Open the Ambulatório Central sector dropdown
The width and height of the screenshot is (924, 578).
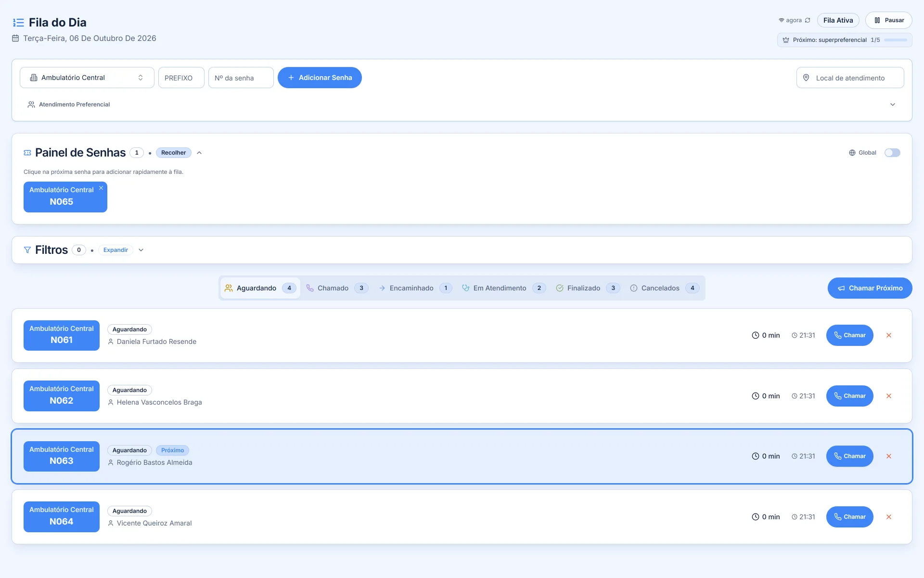(x=87, y=78)
